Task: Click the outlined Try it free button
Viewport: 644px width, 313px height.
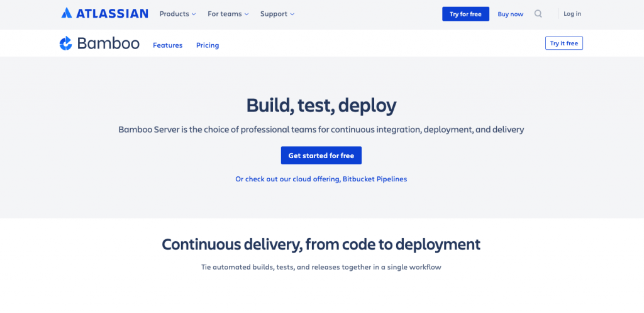Action: (564, 43)
